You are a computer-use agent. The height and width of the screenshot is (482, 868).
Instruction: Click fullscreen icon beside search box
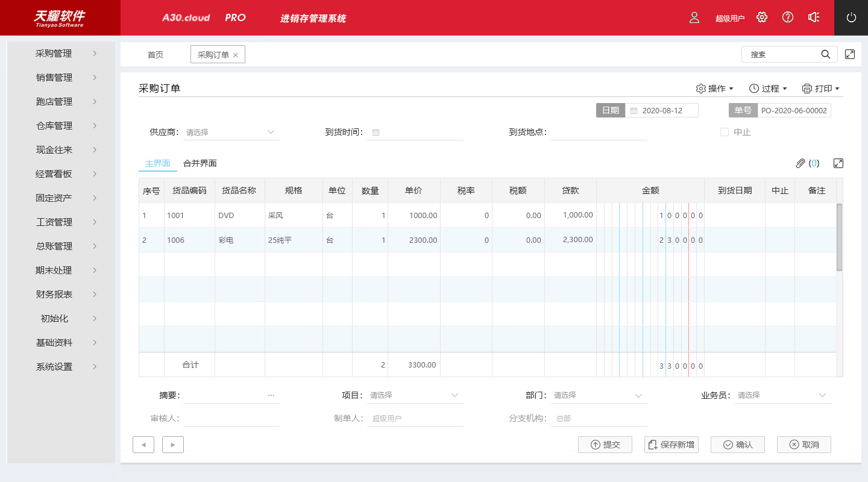coord(850,54)
